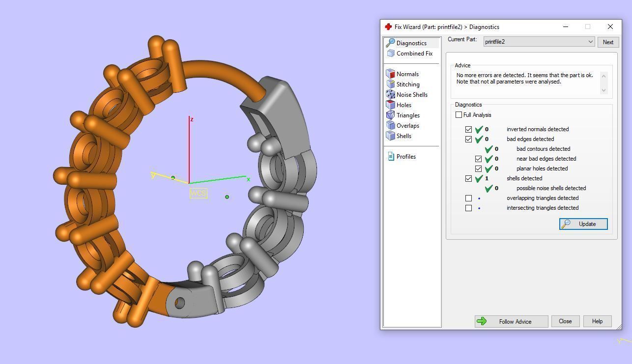
Task: Click the Follow Advice button
Action: 511,321
